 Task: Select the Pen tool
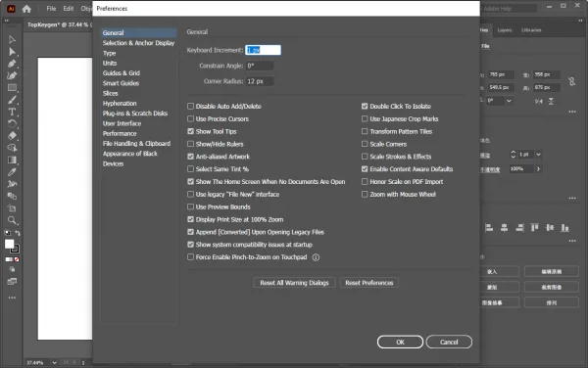[12, 64]
